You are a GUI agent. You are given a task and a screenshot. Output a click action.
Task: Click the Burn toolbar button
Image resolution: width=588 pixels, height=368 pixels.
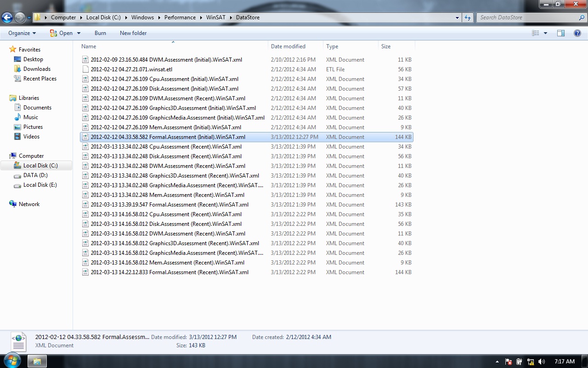[100, 33]
